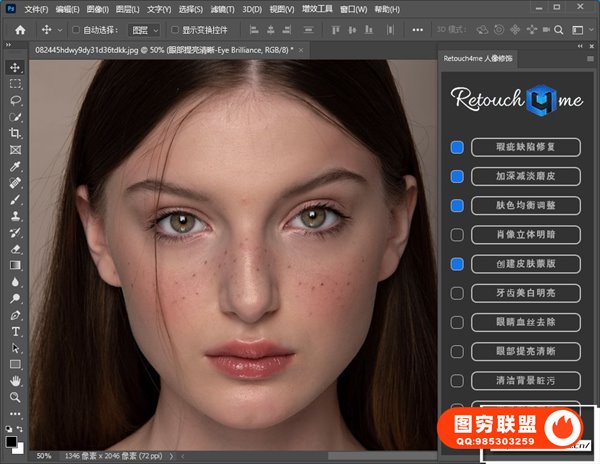Click the Home icon in options bar
The height and width of the screenshot is (464, 600).
pos(19,30)
